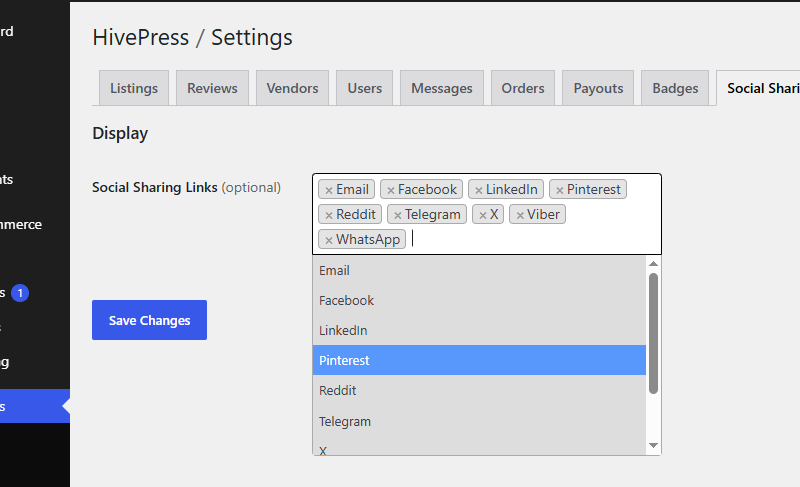Screen dimensions: 800x487
Task: Open the Listings tab
Action: (134, 88)
